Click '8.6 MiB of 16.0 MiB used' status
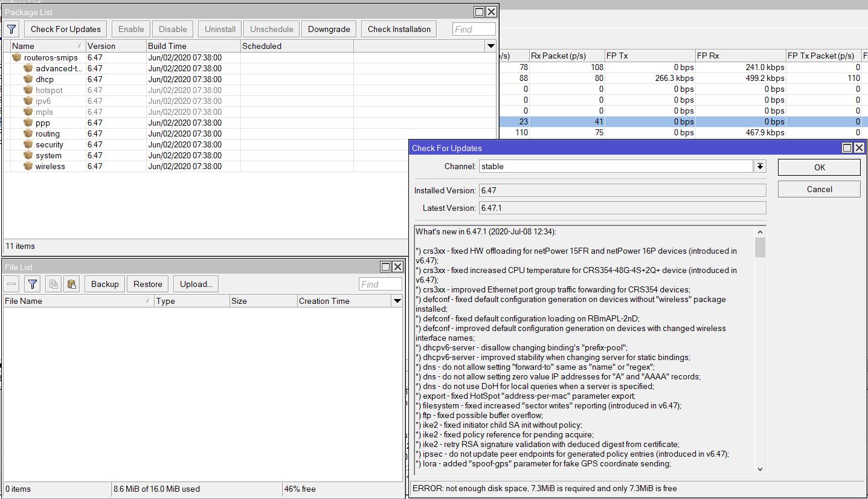 point(156,489)
